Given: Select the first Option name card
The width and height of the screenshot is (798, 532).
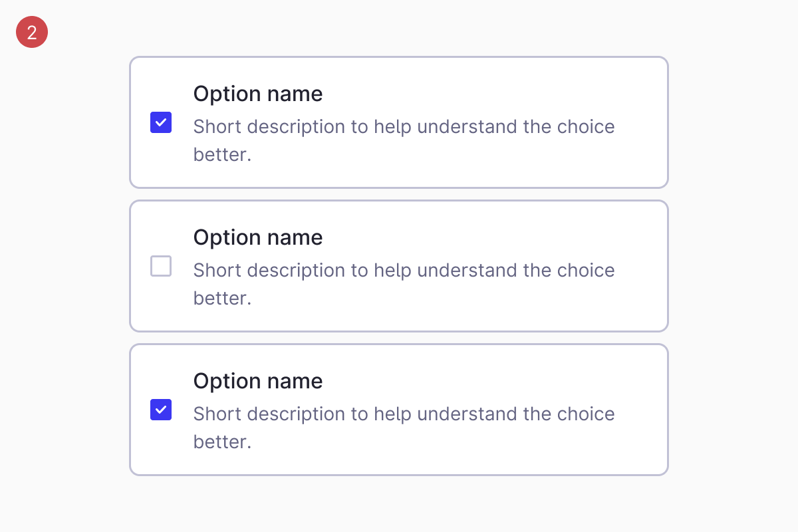Looking at the screenshot, I should (x=399, y=122).
